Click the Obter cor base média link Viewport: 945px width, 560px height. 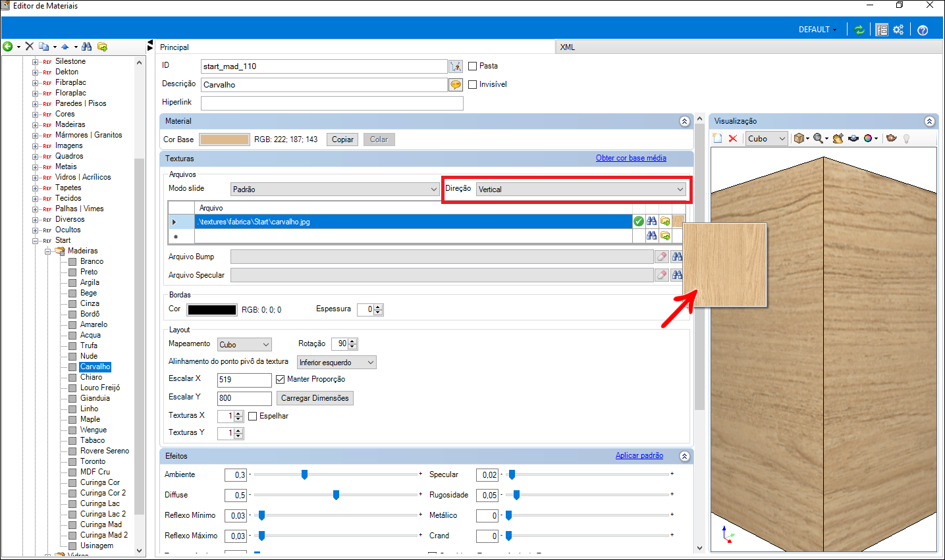tap(631, 158)
